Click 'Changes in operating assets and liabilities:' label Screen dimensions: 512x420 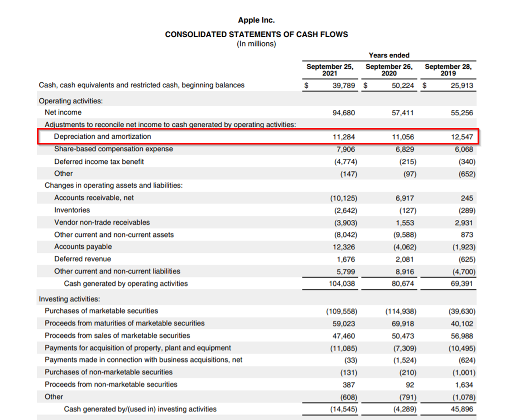click(114, 185)
